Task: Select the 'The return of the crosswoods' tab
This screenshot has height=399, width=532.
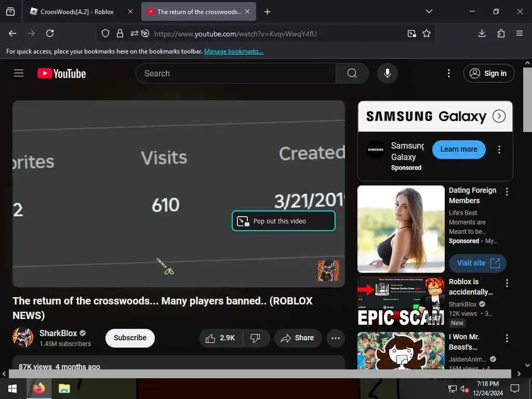Action: click(198, 11)
